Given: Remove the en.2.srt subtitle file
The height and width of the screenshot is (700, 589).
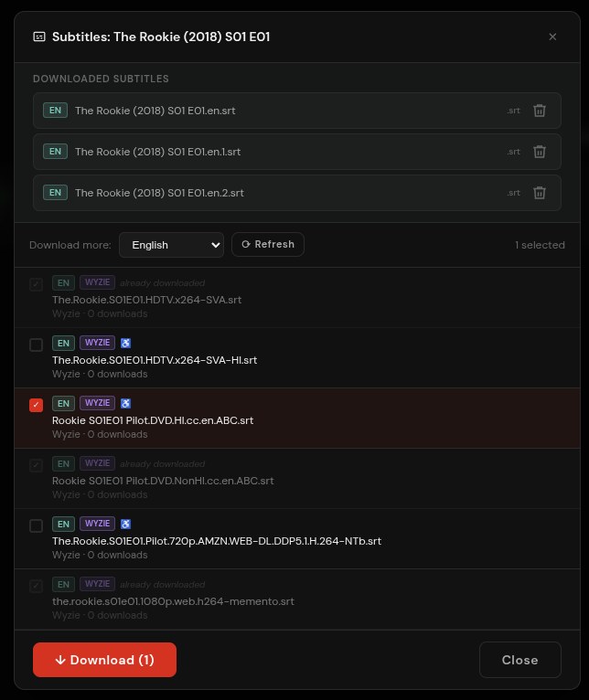Looking at the screenshot, I should [x=540, y=193].
